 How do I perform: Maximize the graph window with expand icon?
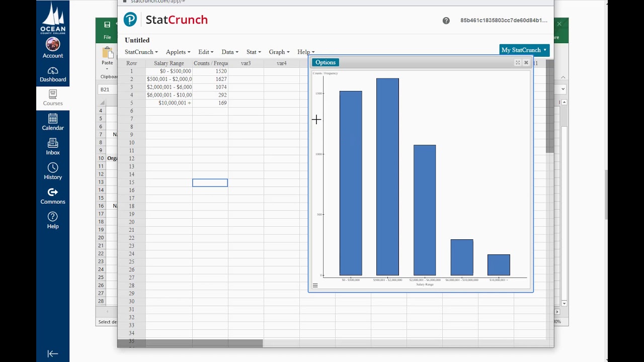pos(518,63)
